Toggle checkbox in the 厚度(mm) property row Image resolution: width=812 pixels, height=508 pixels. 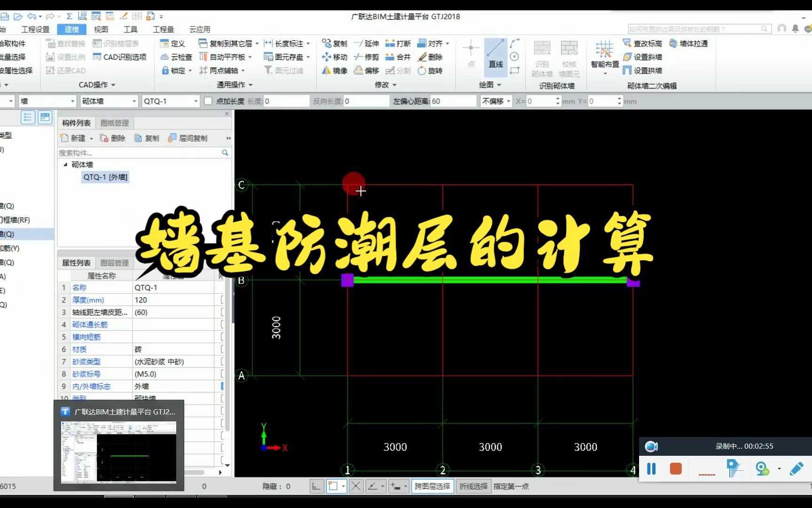[x=222, y=300]
